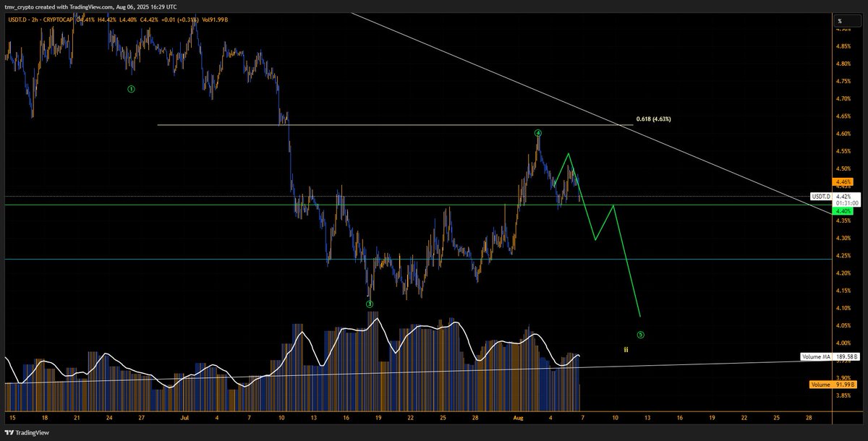Viewport: 868px width, 441px height.
Task: Select the green wave 5 label
Action: (x=640, y=335)
